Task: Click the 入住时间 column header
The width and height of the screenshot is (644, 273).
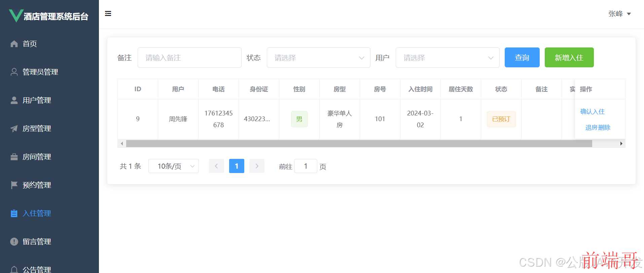Action: pos(420,89)
